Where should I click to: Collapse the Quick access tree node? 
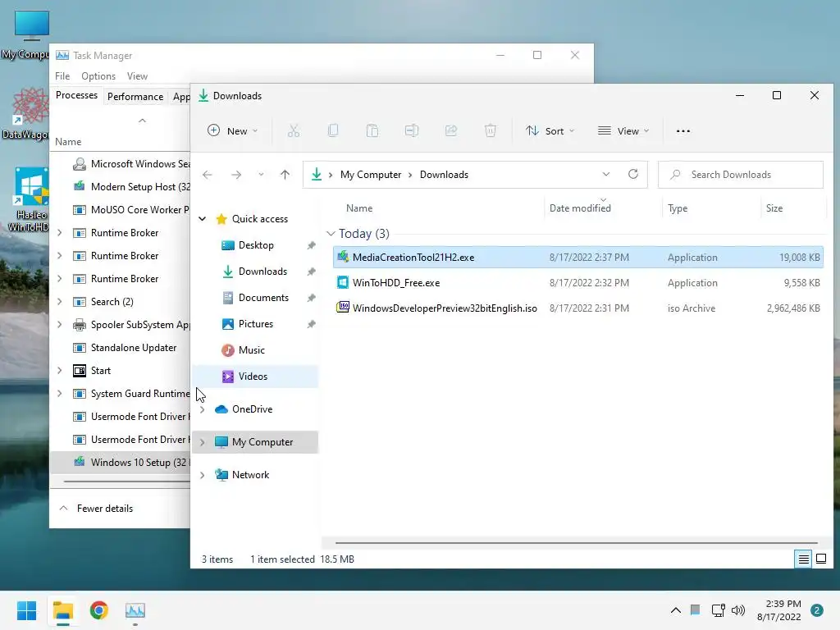[203, 218]
